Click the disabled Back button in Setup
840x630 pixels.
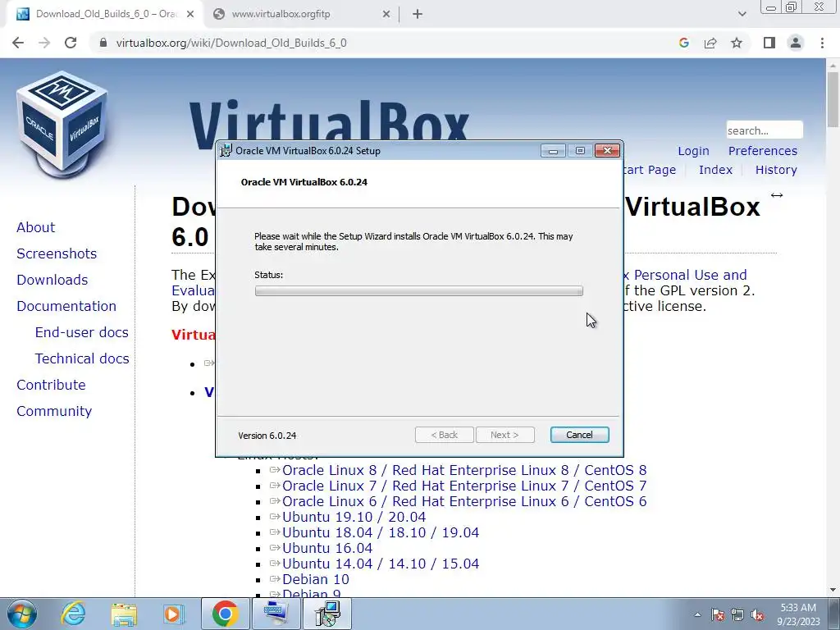[444, 435]
